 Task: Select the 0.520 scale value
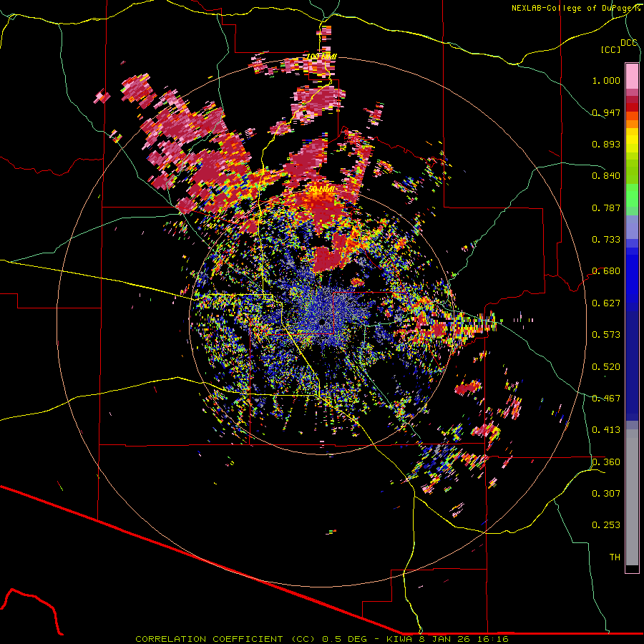[x=606, y=367]
